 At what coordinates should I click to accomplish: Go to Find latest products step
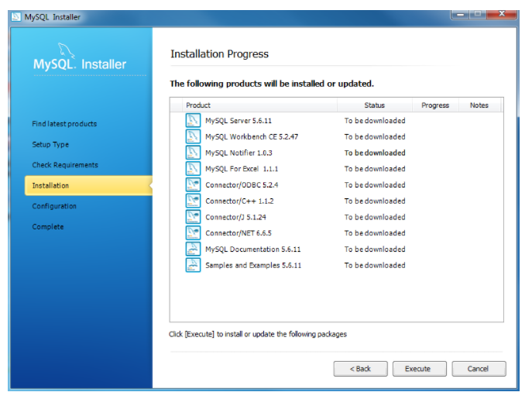(x=64, y=124)
